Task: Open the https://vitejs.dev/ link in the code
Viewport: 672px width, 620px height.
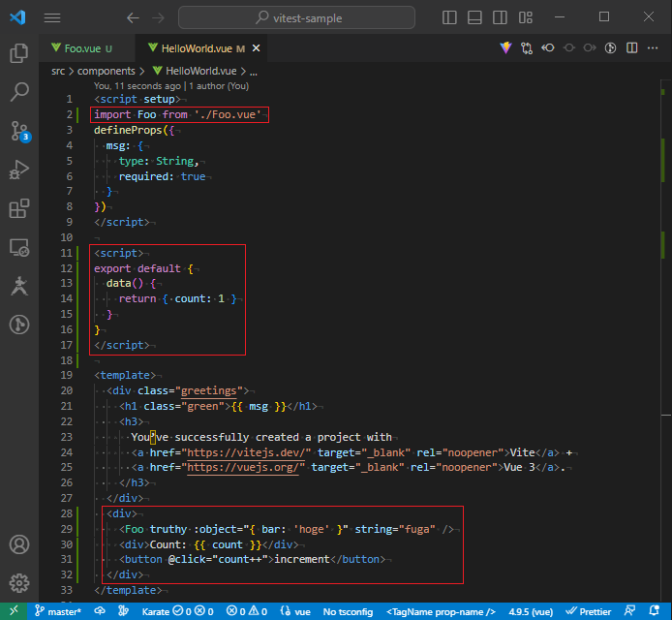Action: coord(246,452)
